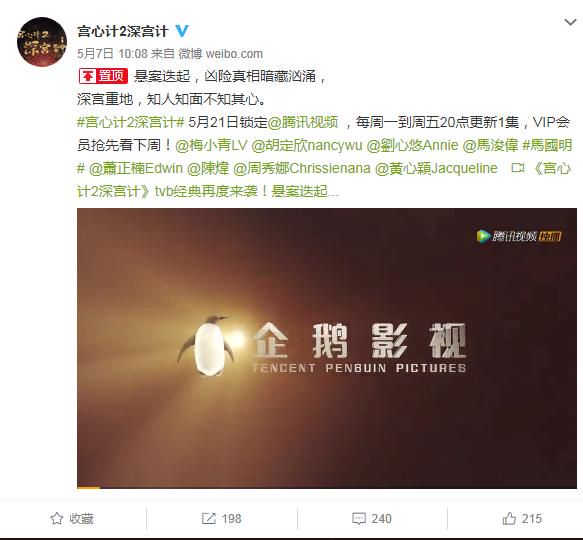This screenshot has width=583, height=540.
Task: Click the 置顶 pinned post tag
Action: click(x=103, y=76)
